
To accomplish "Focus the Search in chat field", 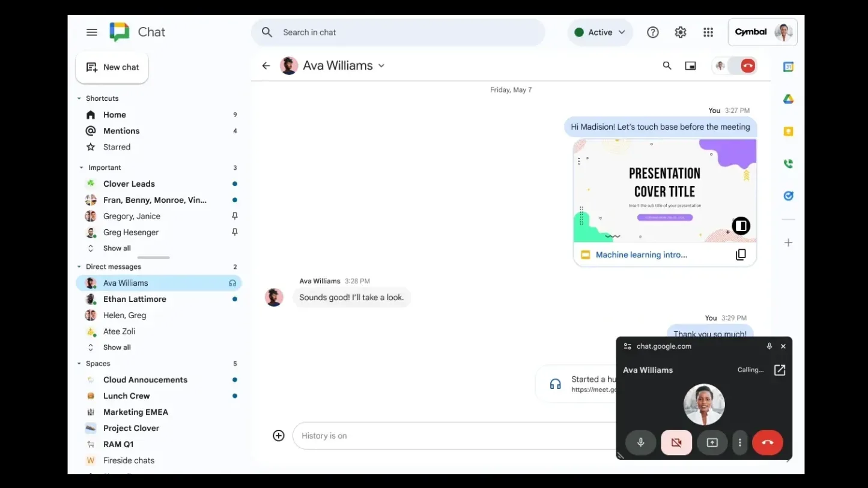I will click(398, 32).
